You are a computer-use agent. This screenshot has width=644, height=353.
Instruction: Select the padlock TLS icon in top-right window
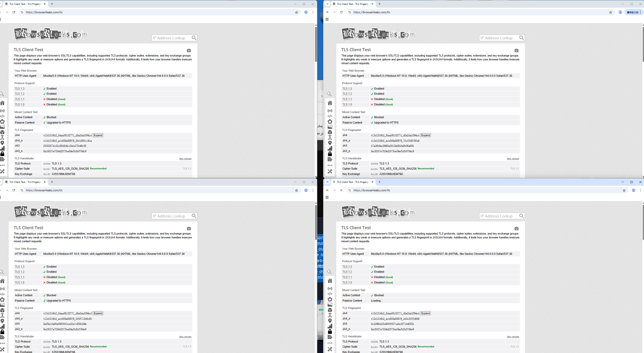[330, 154]
